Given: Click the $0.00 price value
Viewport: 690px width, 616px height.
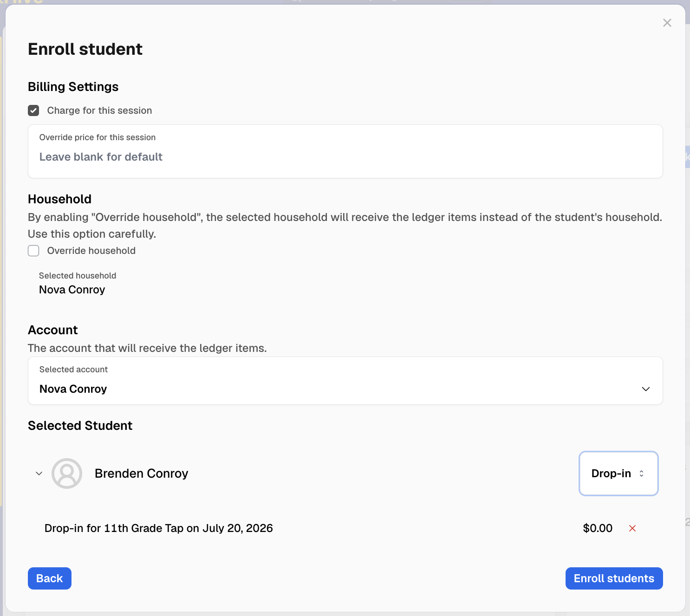Looking at the screenshot, I should tap(598, 528).
